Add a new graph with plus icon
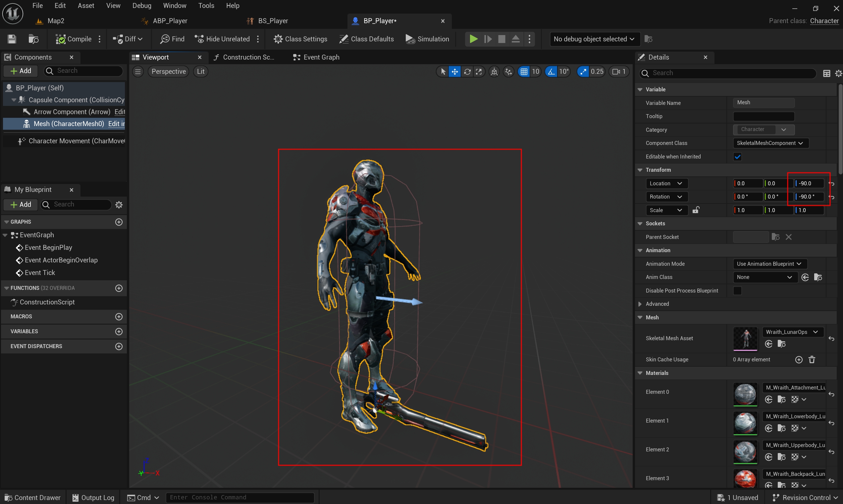Screen dimensions: 843x504 pyautogui.click(x=119, y=222)
